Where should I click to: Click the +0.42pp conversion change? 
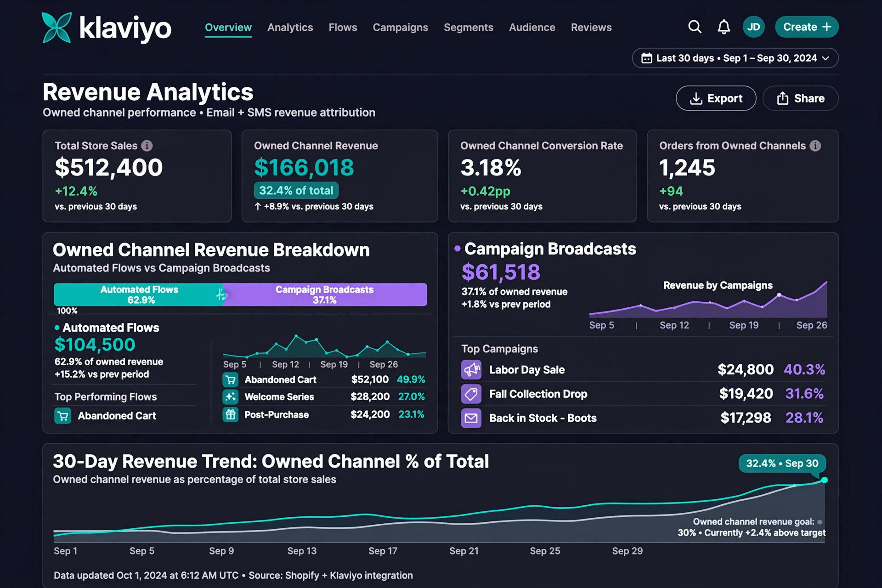tap(486, 191)
